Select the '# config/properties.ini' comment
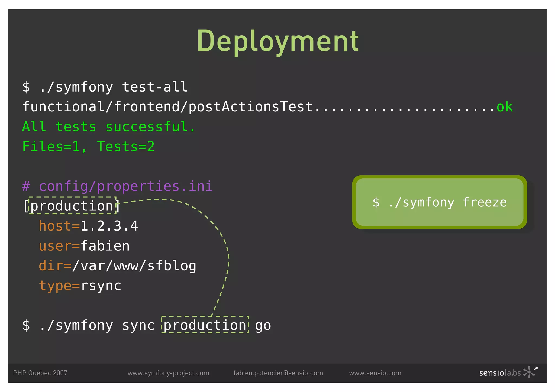Viewport: 555px width, 392px height. (117, 186)
